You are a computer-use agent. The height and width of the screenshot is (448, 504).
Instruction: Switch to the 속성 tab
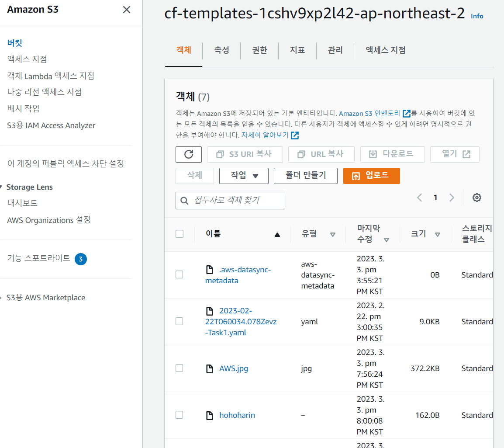coord(221,50)
